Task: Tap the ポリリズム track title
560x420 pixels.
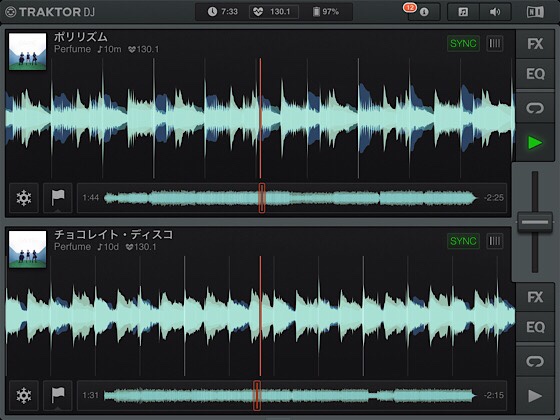Action: pos(81,37)
